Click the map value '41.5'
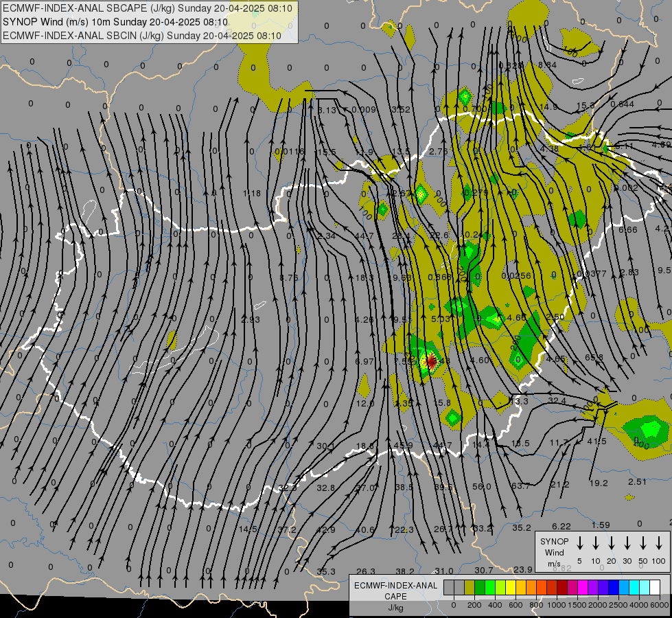 (596, 442)
